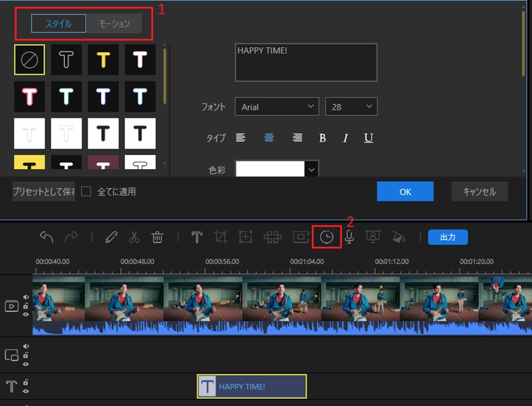
Task: Open the Arial font dropdown
Action: (277, 106)
